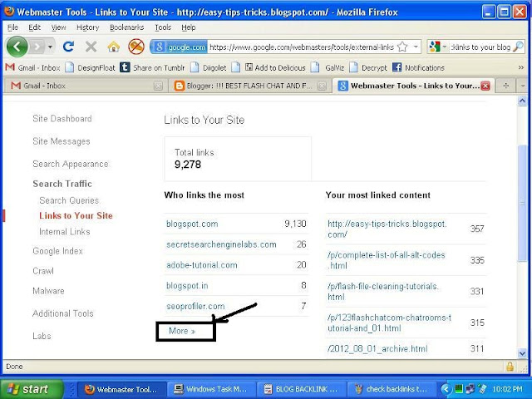
Task: Click Share on Tumblr bookmark
Action: tap(153, 67)
